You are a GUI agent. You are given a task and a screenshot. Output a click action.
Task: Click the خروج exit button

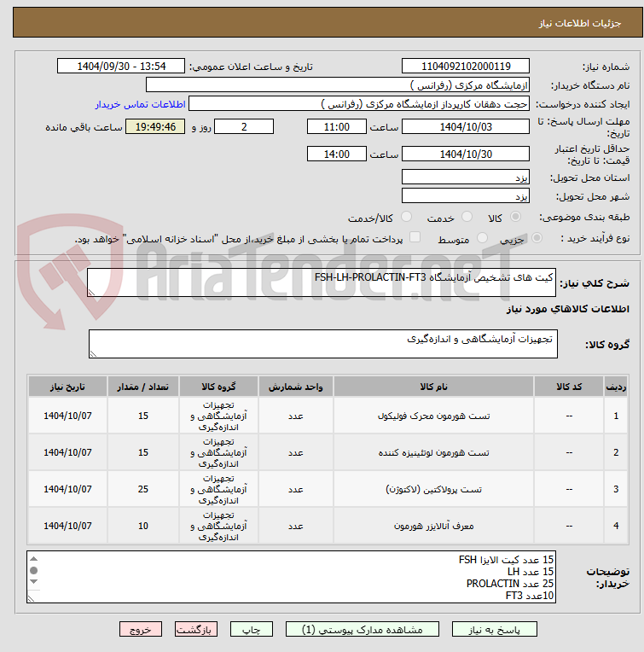pyautogui.click(x=141, y=629)
